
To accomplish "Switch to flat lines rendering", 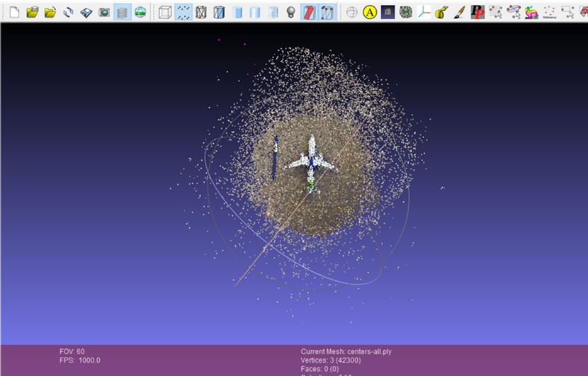I will 237,12.
